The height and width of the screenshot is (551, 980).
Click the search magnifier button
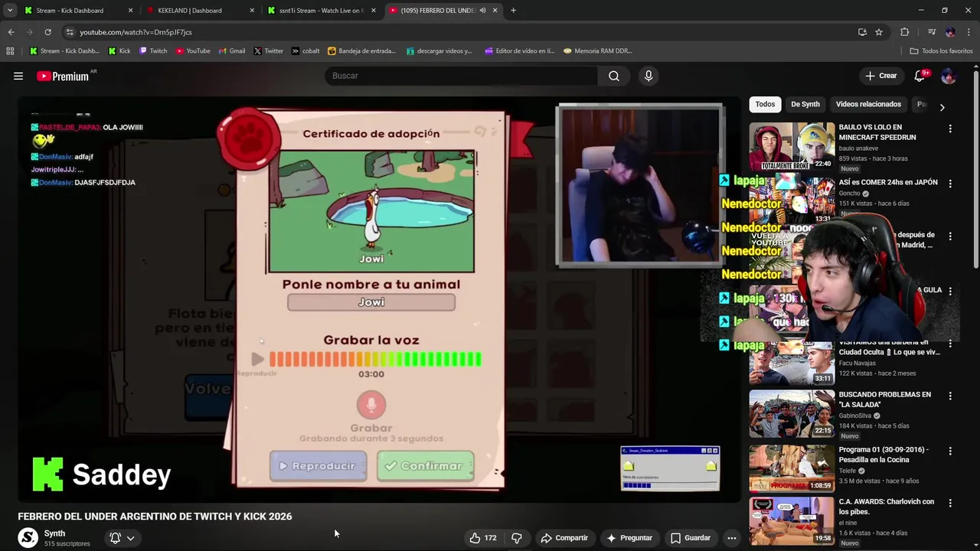(x=614, y=76)
